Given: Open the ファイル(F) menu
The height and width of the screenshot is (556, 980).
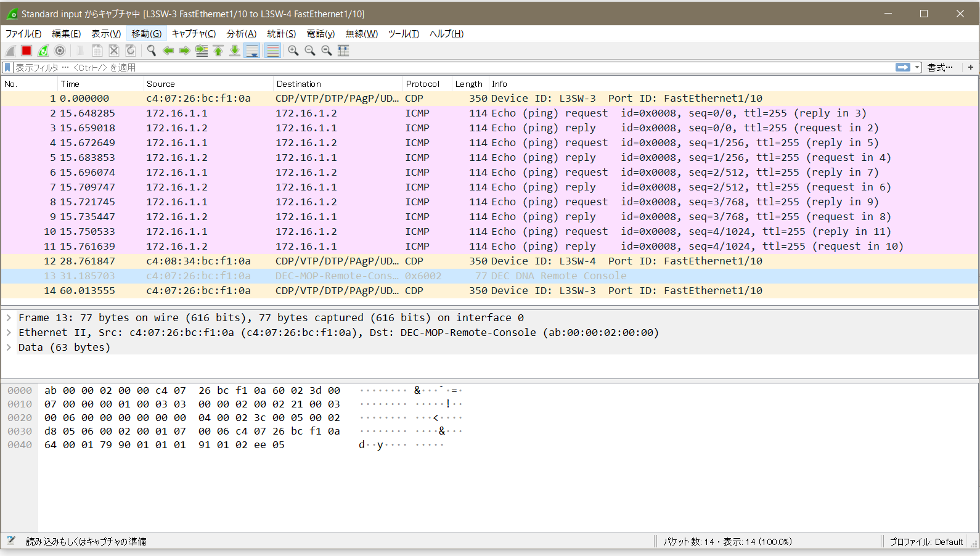Looking at the screenshot, I should click(23, 34).
